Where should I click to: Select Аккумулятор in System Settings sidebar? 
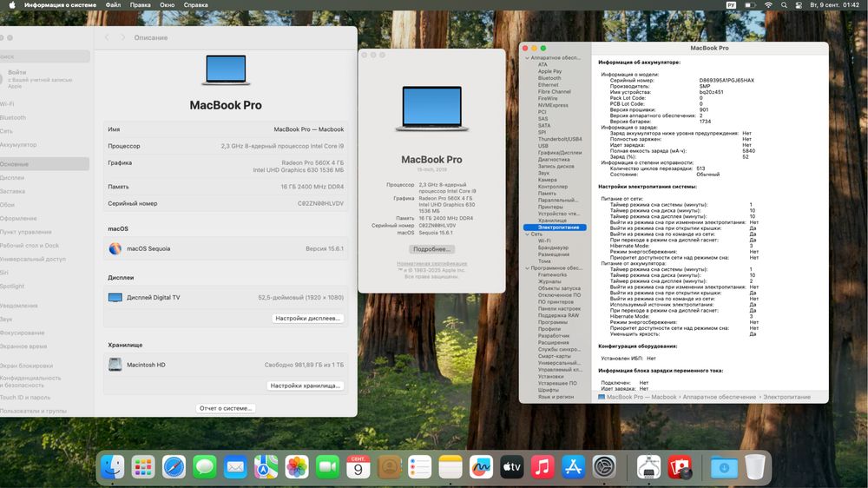(x=18, y=144)
